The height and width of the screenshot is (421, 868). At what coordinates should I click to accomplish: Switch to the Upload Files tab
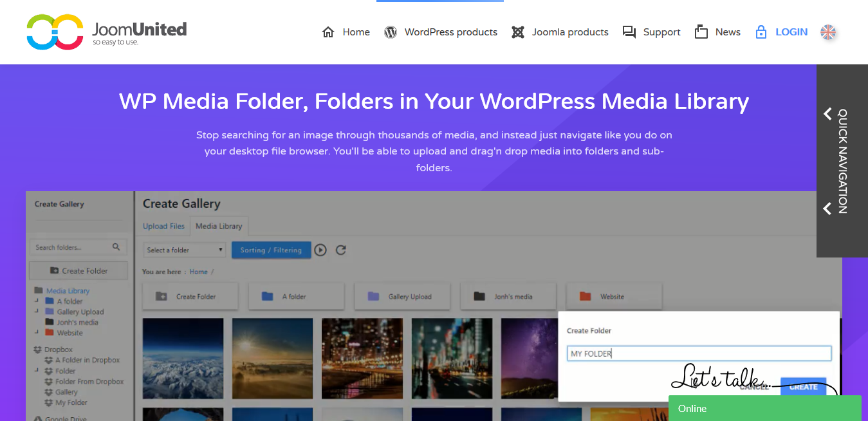point(163,226)
